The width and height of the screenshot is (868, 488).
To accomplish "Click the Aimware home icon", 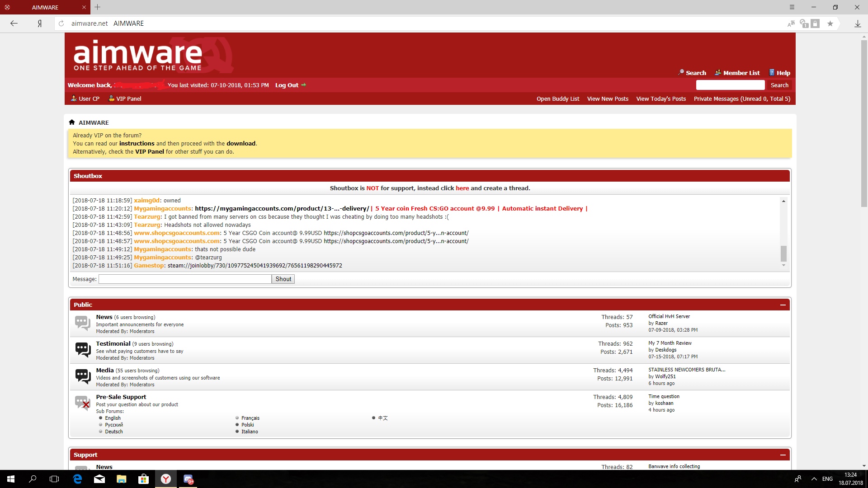I will [72, 122].
